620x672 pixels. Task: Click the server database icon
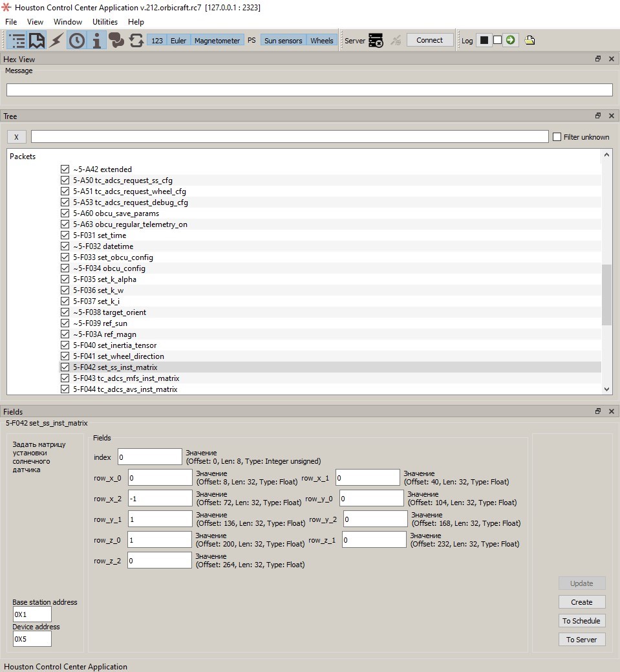click(376, 39)
